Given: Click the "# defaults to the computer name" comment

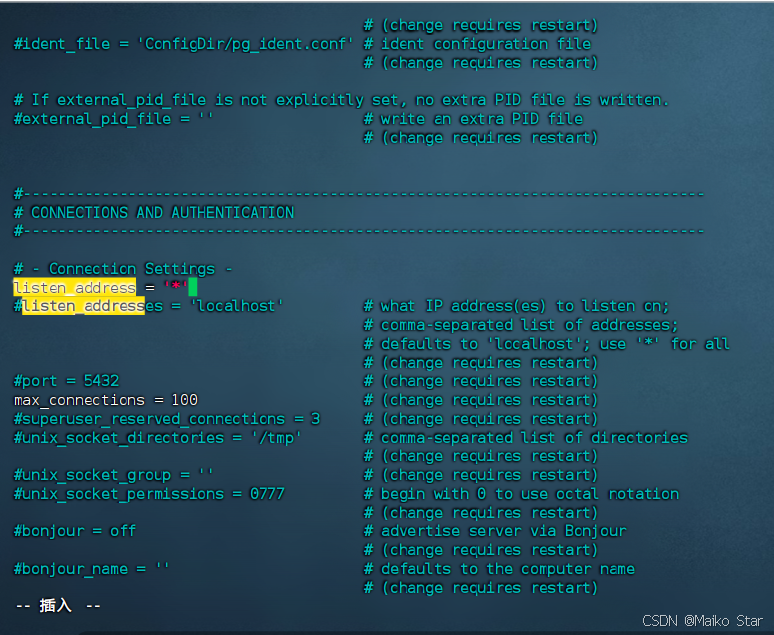Looking at the screenshot, I should [x=499, y=569].
